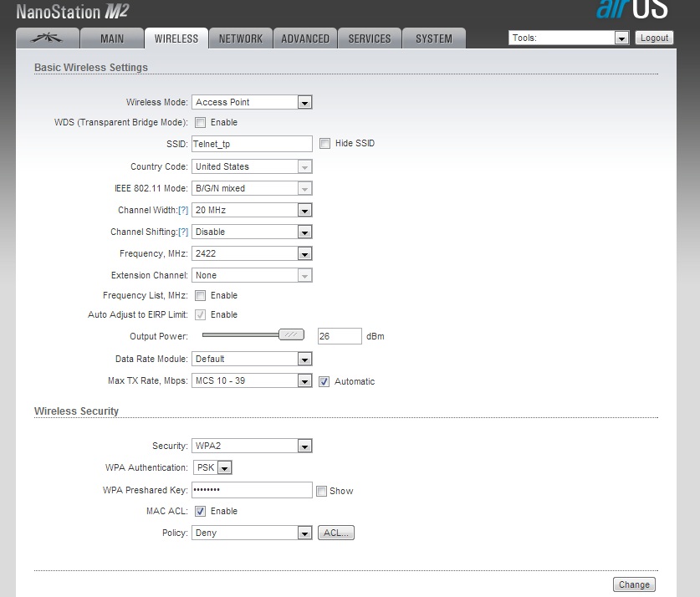Open the SERVICES tab
Viewport: 700px width, 597px height.
369,38
